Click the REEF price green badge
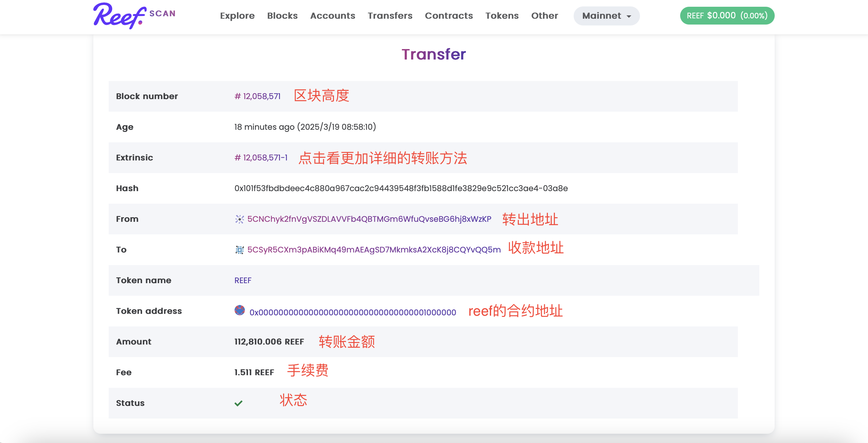Viewport: 868px width, 443px height. point(727,16)
